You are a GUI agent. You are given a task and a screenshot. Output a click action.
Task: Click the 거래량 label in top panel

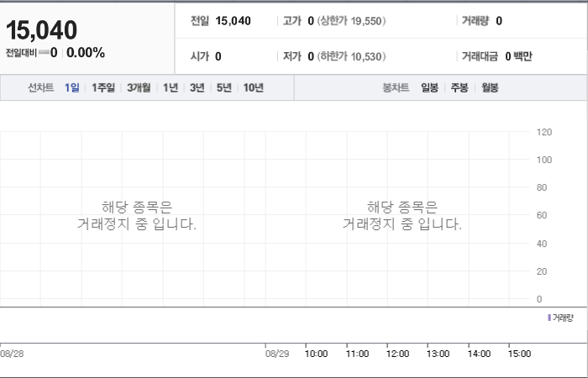pos(475,21)
